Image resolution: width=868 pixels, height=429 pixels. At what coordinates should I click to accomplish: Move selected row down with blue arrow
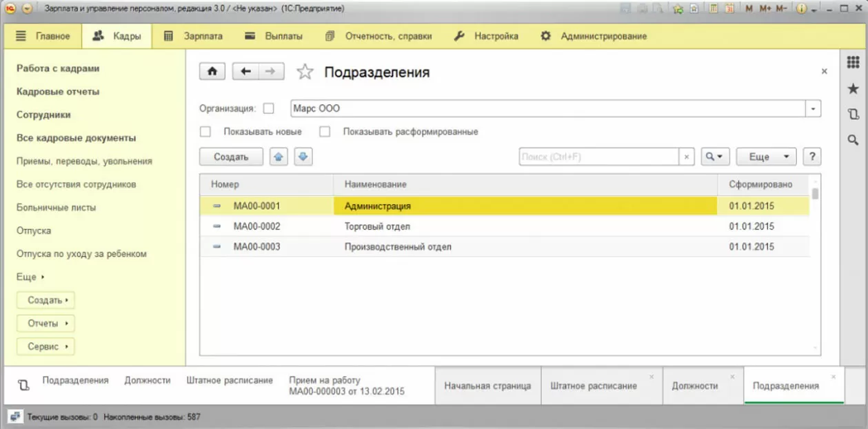[x=303, y=157]
